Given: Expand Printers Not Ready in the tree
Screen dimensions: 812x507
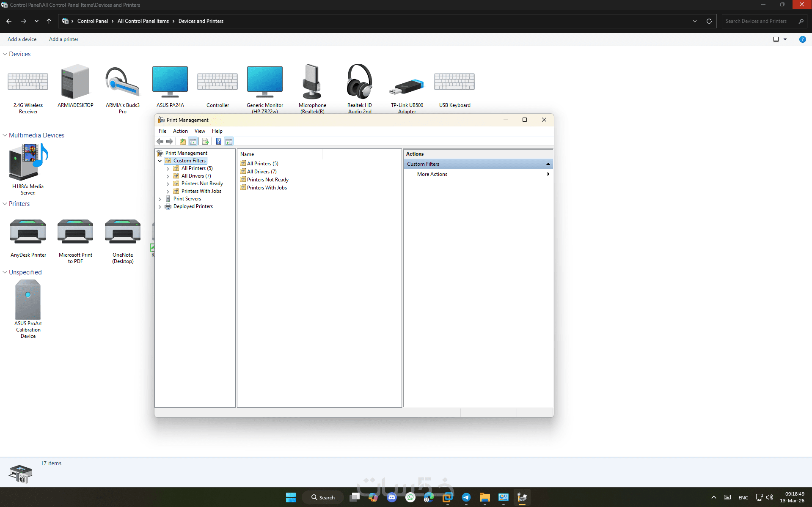Looking at the screenshot, I should (168, 184).
